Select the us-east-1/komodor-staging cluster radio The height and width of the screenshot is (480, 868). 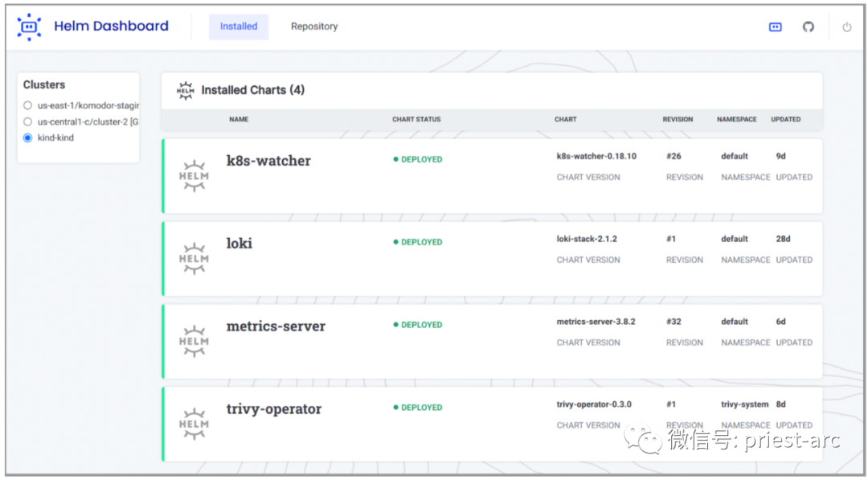(27, 105)
